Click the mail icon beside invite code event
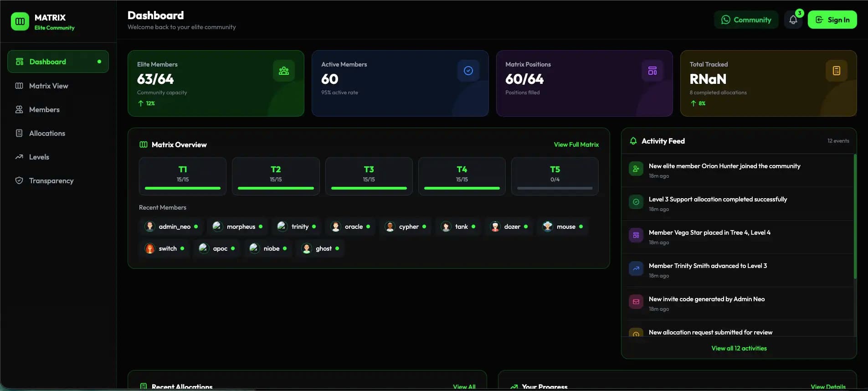The image size is (868, 391). pos(636,302)
